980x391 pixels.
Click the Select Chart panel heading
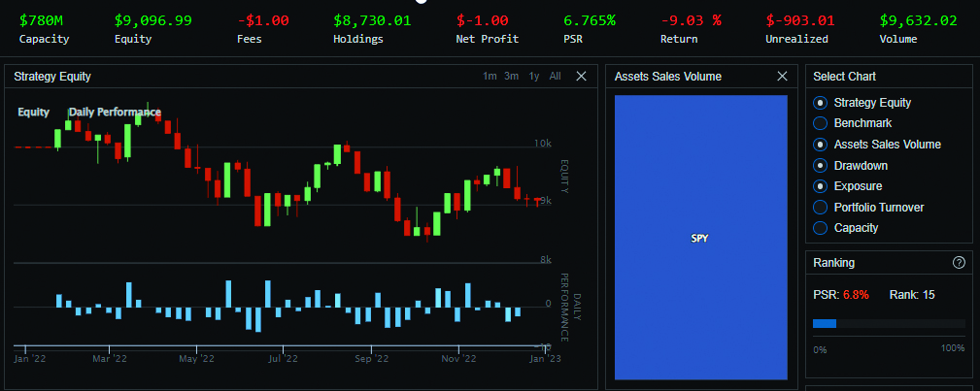tap(844, 77)
